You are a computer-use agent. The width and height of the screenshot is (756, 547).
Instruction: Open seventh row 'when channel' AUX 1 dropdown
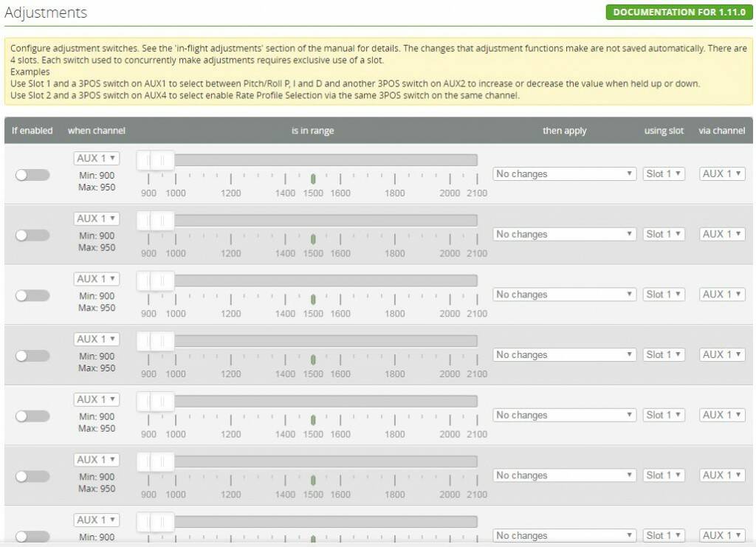click(x=97, y=520)
